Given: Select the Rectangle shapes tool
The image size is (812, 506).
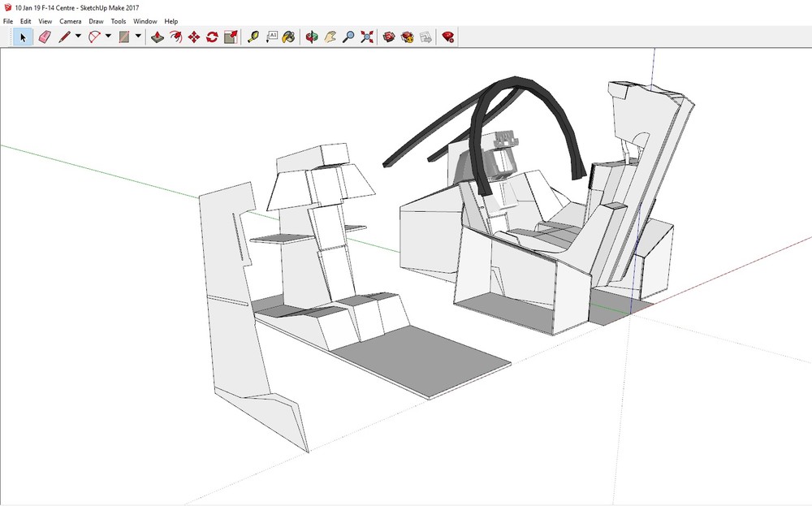Looking at the screenshot, I should click(x=123, y=36).
